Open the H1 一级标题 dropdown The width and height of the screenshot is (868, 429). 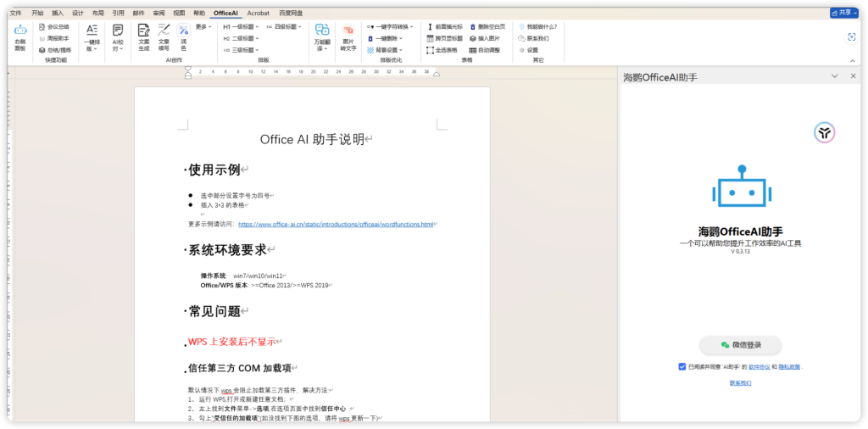point(240,26)
